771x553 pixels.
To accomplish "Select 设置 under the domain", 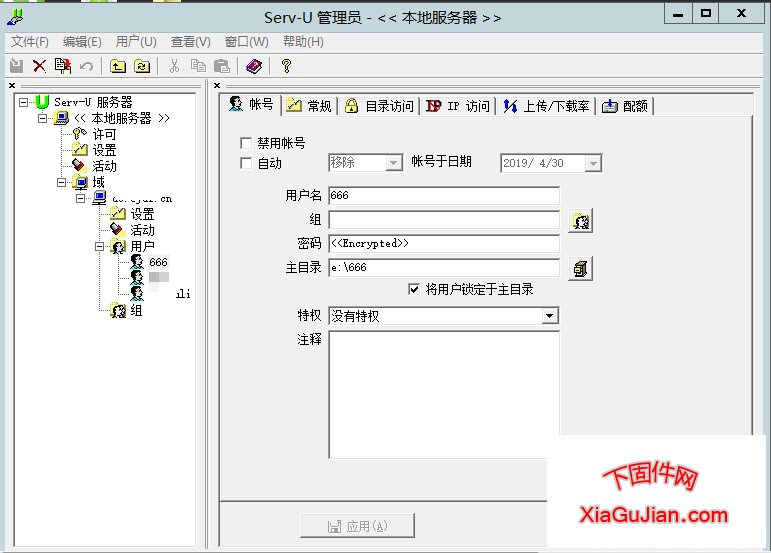I will coord(143,214).
